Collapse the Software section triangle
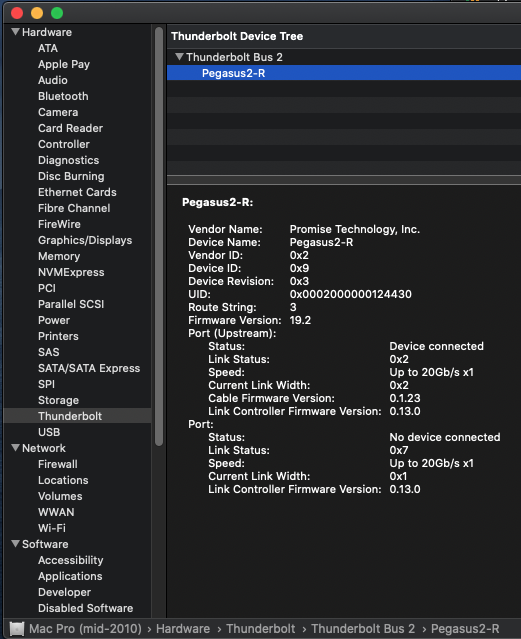521x639 pixels. pos(15,544)
